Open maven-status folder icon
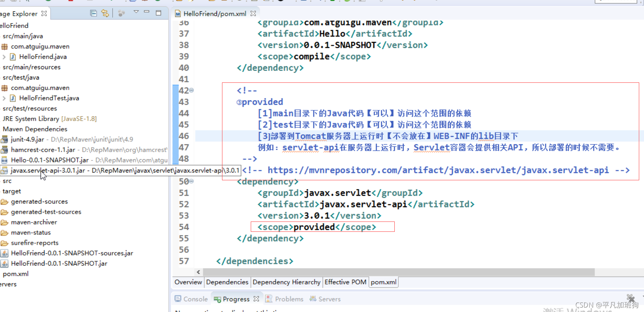The image size is (644, 312). 4,233
